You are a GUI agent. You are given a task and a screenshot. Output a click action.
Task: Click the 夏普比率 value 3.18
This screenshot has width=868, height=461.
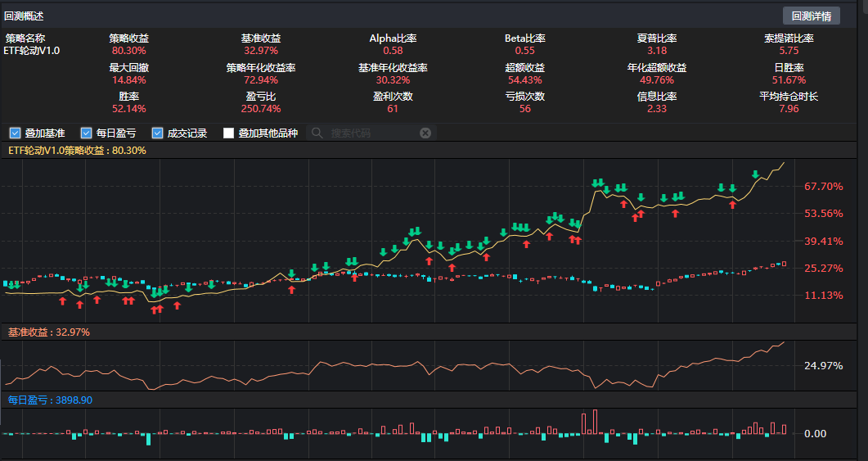point(657,51)
